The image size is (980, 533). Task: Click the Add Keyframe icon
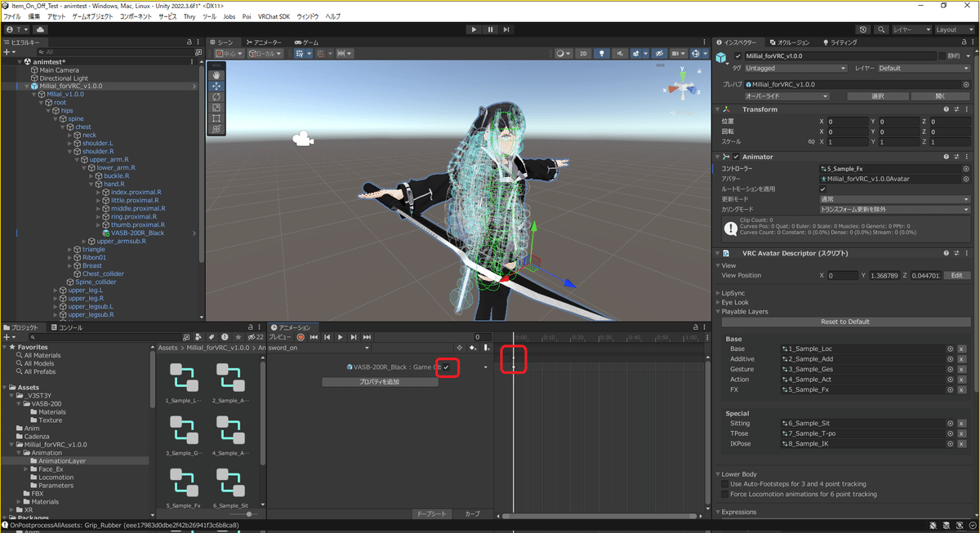(472, 349)
